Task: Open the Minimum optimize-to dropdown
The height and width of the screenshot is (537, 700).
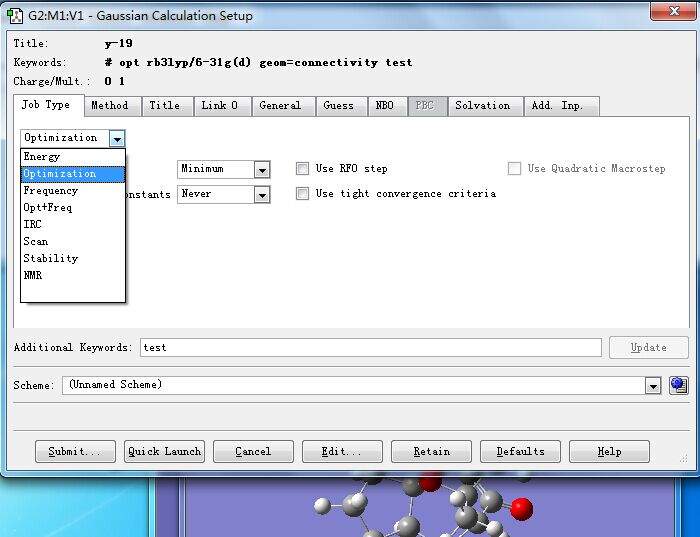Action: 262,170
